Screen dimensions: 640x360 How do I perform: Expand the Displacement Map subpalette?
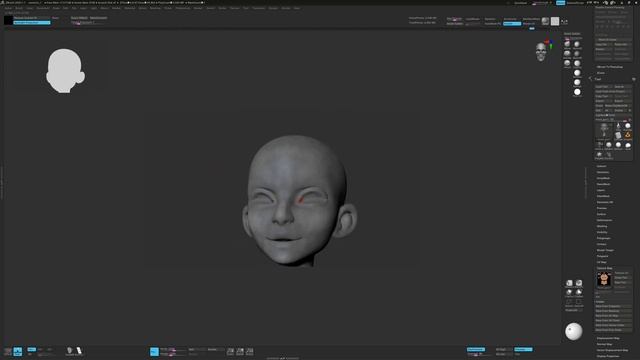pyautogui.click(x=608, y=338)
